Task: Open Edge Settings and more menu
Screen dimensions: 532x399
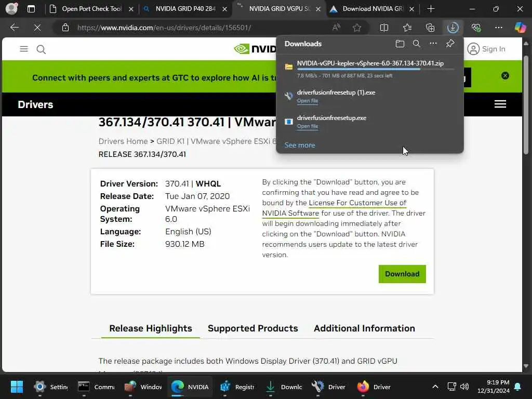Action: [x=498, y=28]
